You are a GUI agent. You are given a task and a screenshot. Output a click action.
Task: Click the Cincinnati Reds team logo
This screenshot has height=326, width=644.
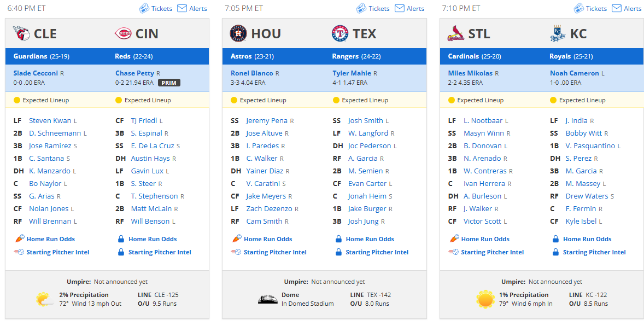pyautogui.click(x=123, y=33)
